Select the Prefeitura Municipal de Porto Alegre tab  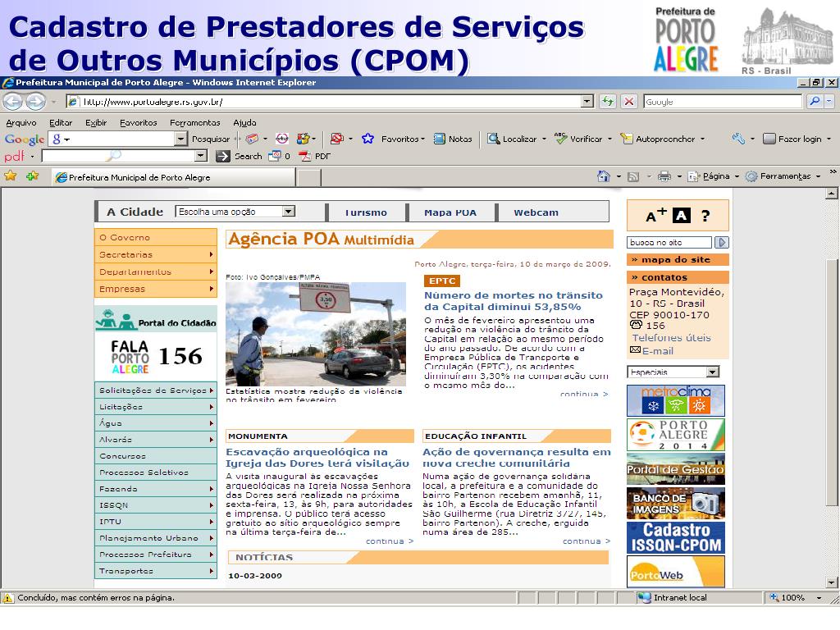[x=174, y=177]
